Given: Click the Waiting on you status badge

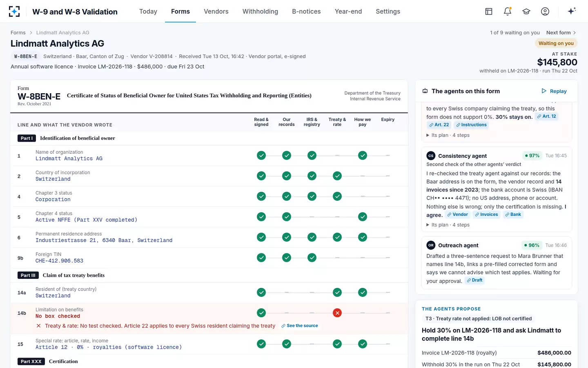Looking at the screenshot, I should coord(556,43).
